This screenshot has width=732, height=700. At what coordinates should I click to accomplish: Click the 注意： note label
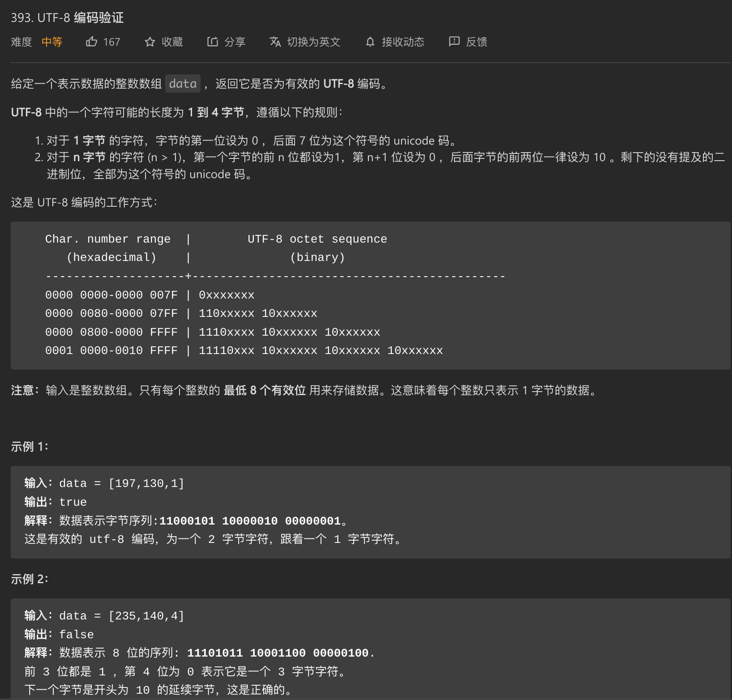[x=25, y=391]
